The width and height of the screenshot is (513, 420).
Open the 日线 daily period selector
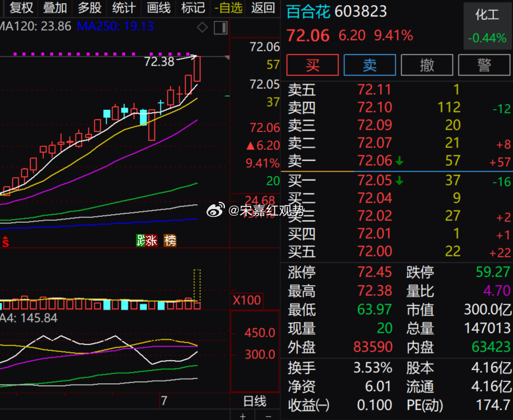[x=255, y=401]
